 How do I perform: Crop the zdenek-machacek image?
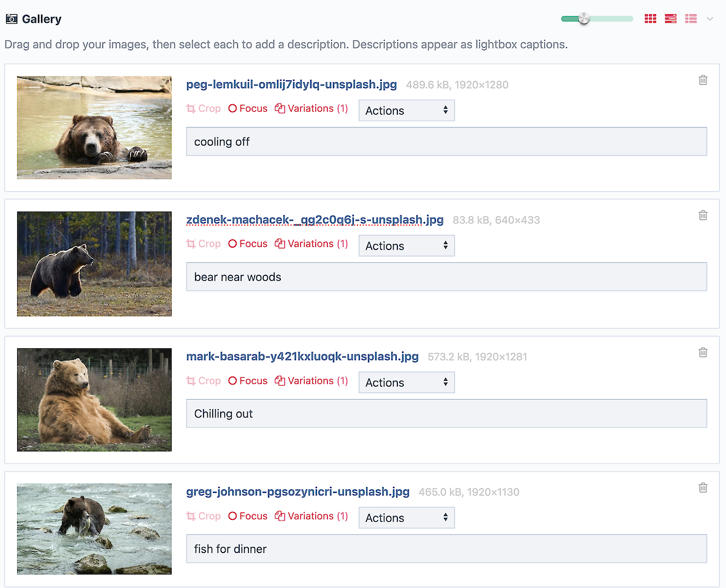(204, 243)
